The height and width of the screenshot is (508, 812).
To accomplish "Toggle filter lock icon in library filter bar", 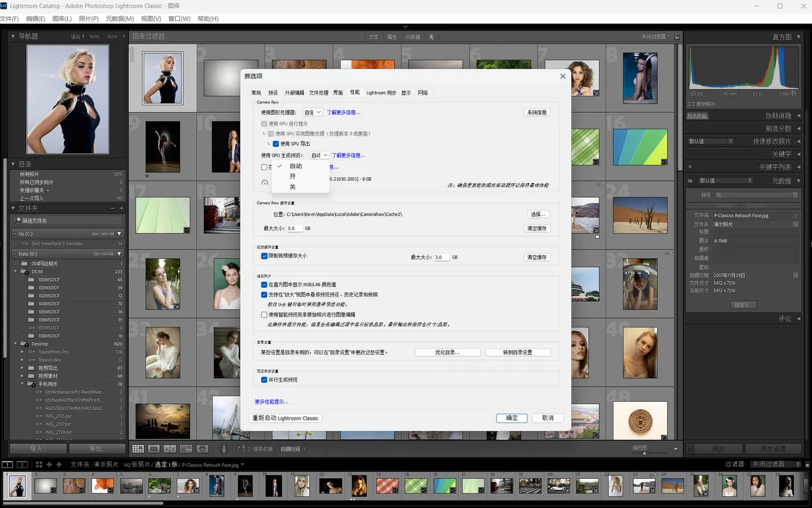I will pos(677,36).
